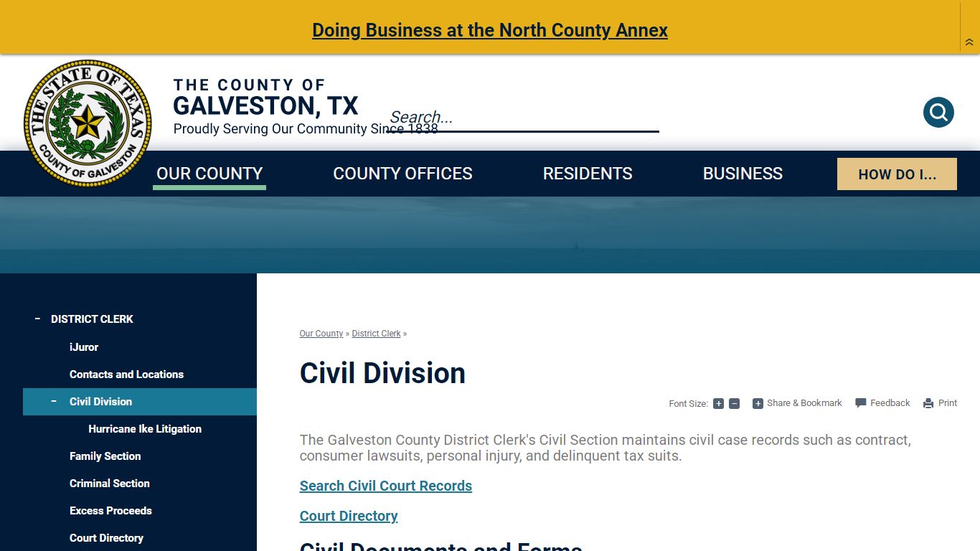Click the Print text link
980x551 pixels.
948,403
